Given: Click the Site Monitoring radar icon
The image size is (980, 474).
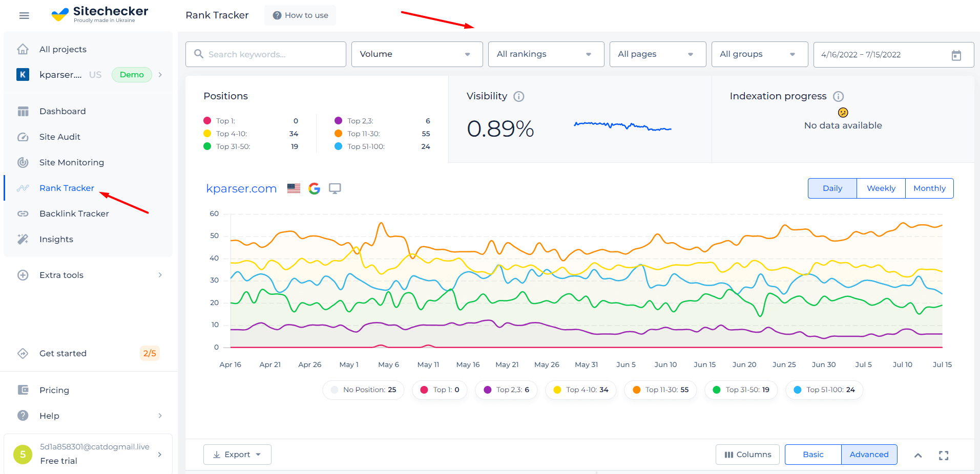Looking at the screenshot, I should click(x=23, y=162).
